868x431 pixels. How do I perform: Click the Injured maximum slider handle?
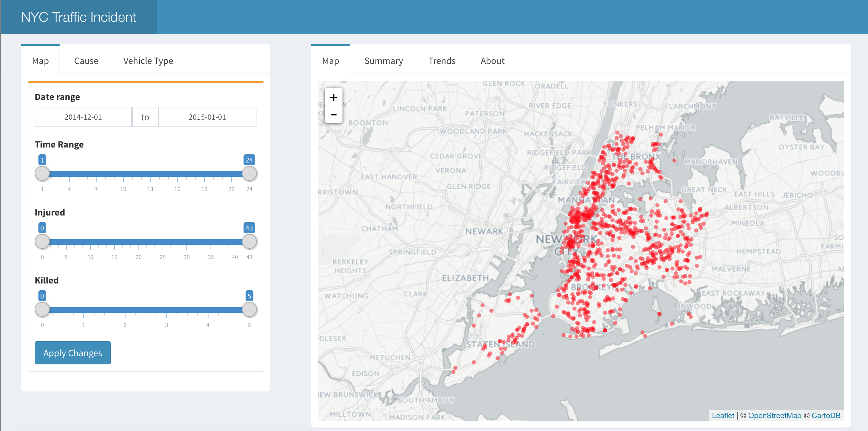pos(249,242)
